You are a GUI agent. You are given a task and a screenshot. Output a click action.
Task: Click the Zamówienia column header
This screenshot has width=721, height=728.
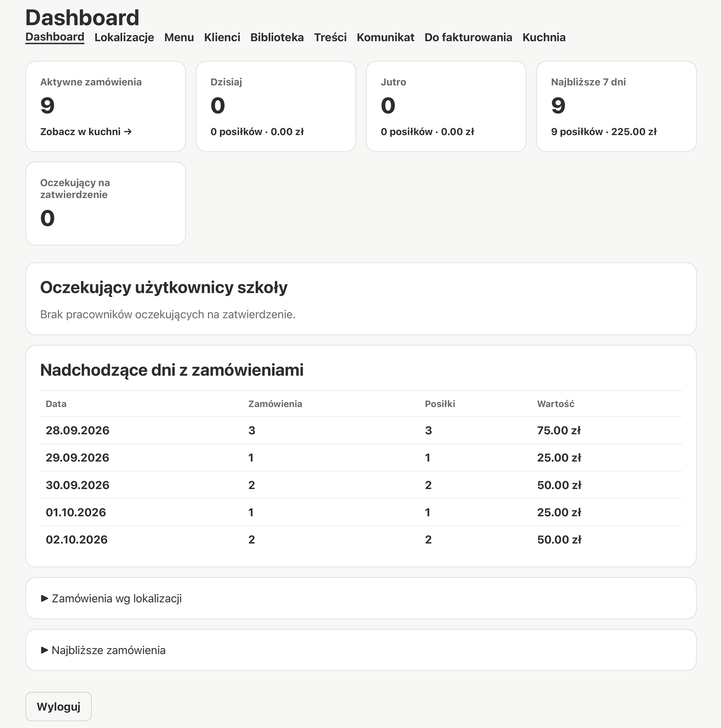click(275, 404)
